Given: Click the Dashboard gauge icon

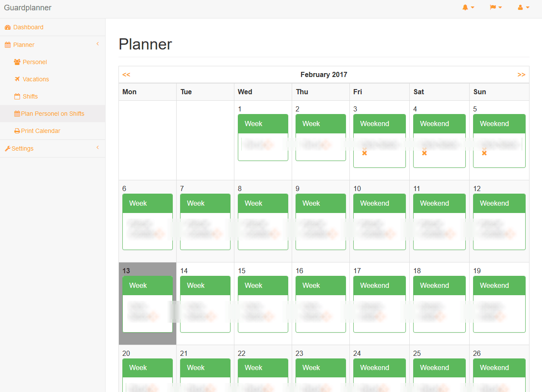Looking at the screenshot, I should [x=7, y=28].
